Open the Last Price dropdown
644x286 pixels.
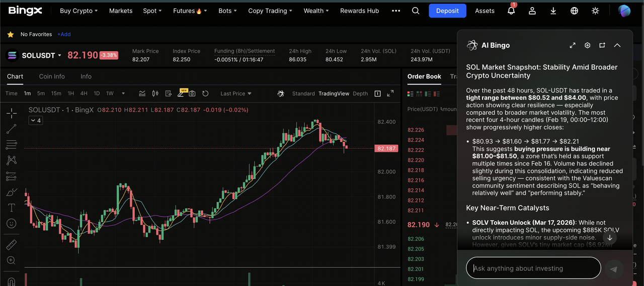tap(235, 93)
